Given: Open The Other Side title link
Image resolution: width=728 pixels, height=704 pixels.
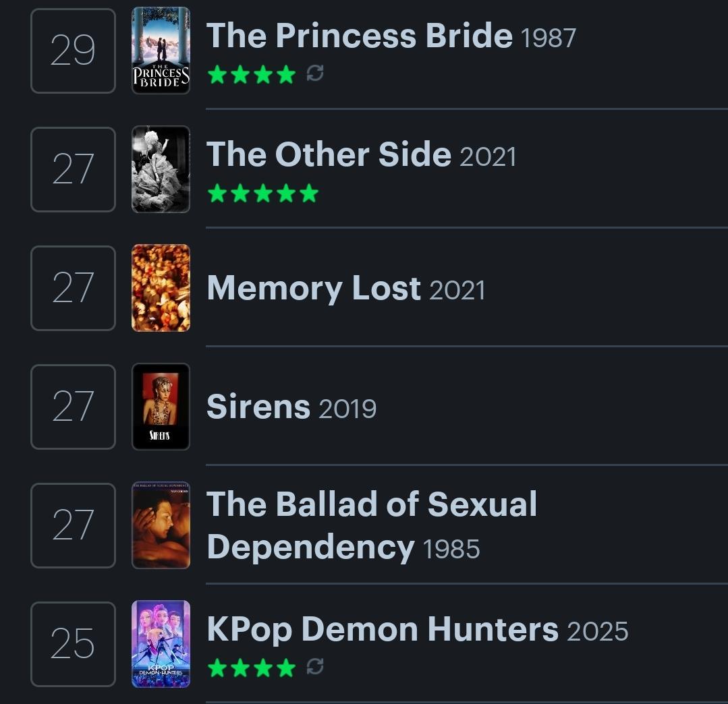Looking at the screenshot, I should pyautogui.click(x=329, y=154).
